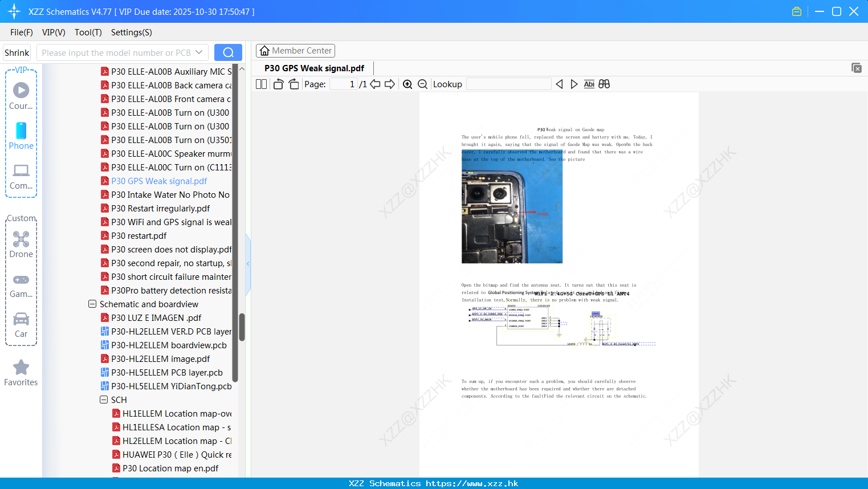
Task: Open P30 ELLE-AL00C Turn on (C1113 file
Action: 166,168
